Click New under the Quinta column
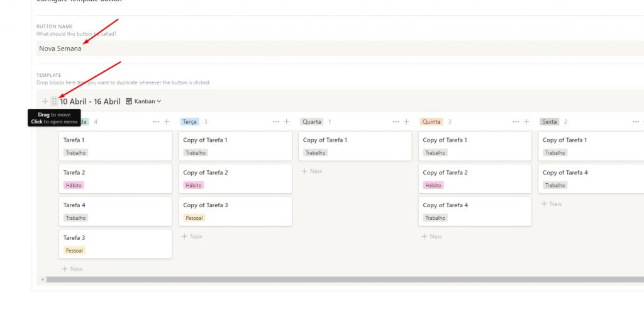This screenshot has height=318, width=644. pos(432,237)
